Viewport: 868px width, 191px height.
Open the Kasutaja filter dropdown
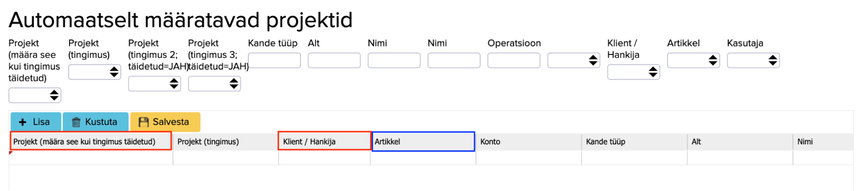click(753, 60)
